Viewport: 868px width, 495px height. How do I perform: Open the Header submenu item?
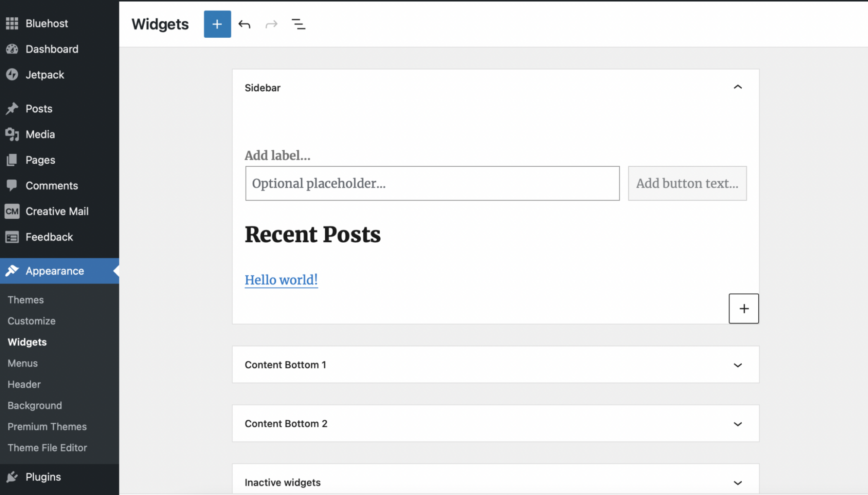(x=24, y=384)
